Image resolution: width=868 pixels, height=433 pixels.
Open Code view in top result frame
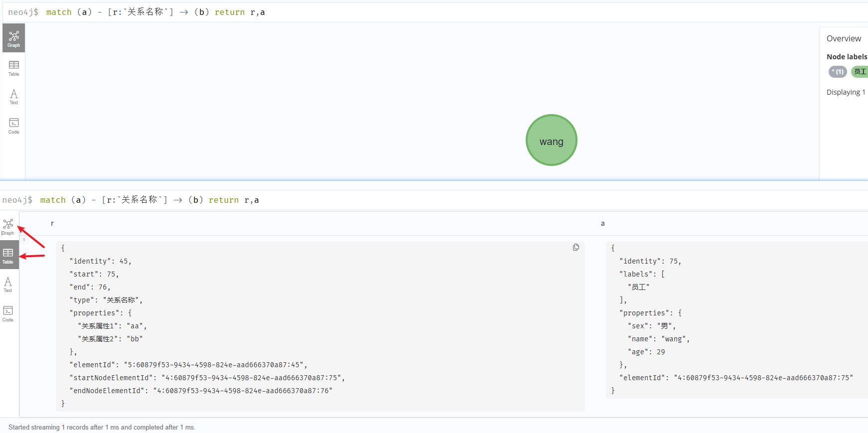click(13, 126)
